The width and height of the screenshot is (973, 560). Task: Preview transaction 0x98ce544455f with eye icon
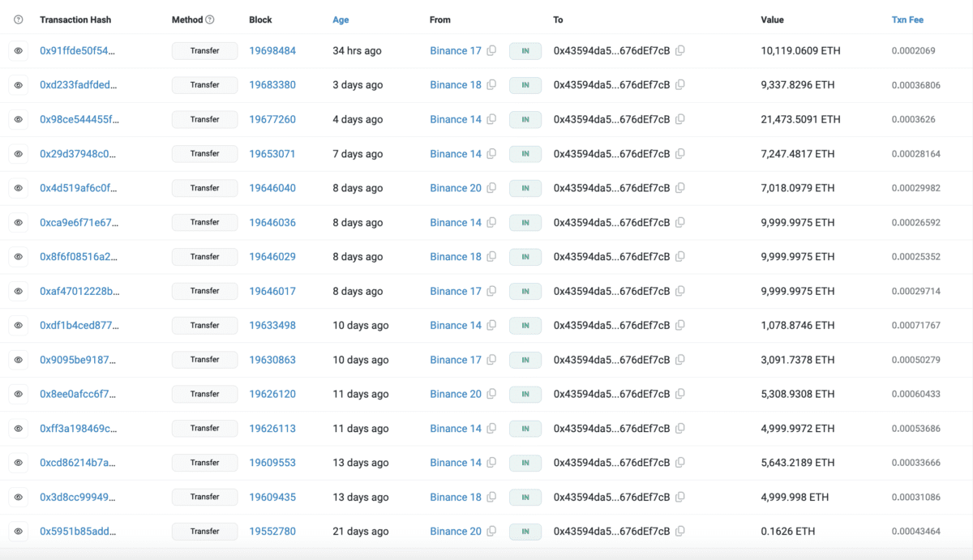coord(18,119)
